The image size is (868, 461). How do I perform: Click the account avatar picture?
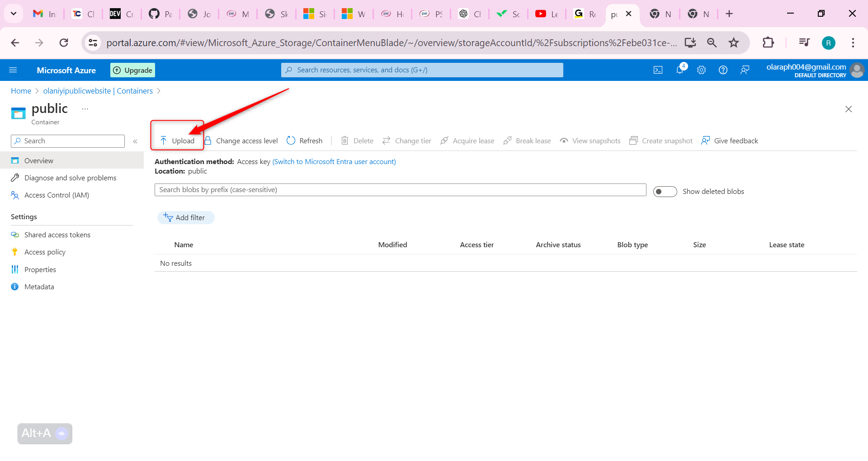(857, 70)
